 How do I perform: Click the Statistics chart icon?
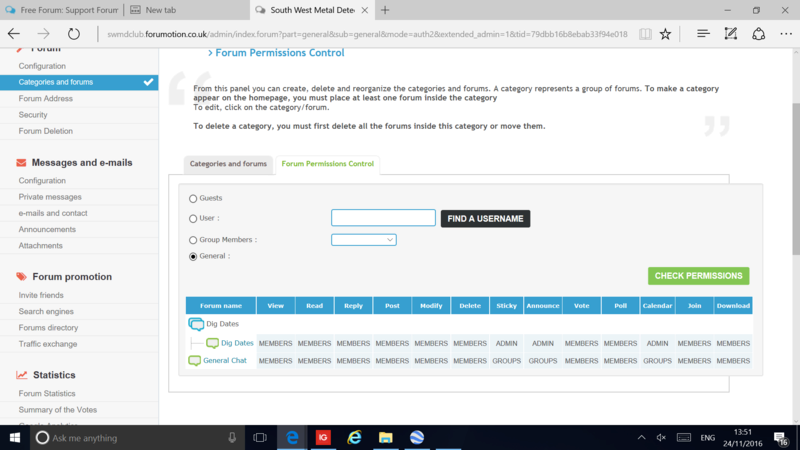pyautogui.click(x=21, y=375)
